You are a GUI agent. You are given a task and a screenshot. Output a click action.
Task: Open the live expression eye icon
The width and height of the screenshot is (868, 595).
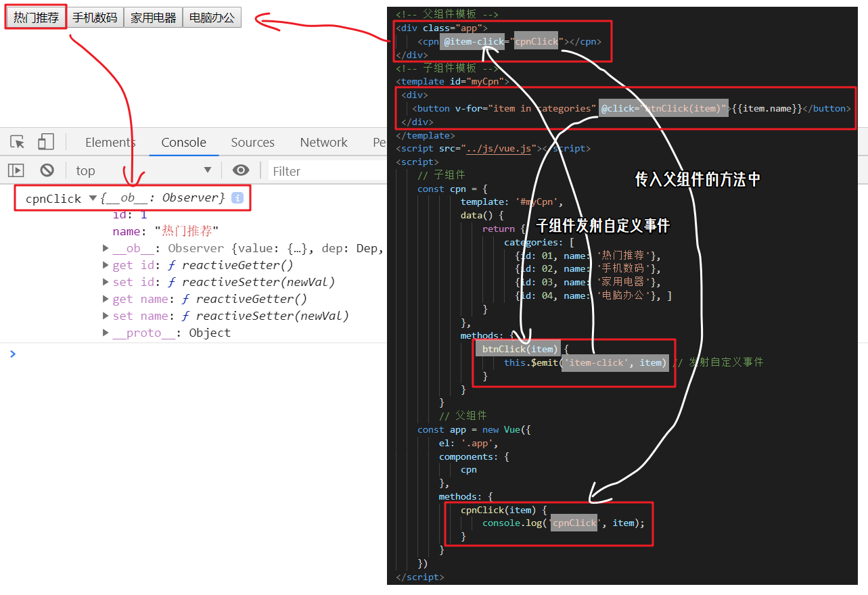[x=241, y=170]
